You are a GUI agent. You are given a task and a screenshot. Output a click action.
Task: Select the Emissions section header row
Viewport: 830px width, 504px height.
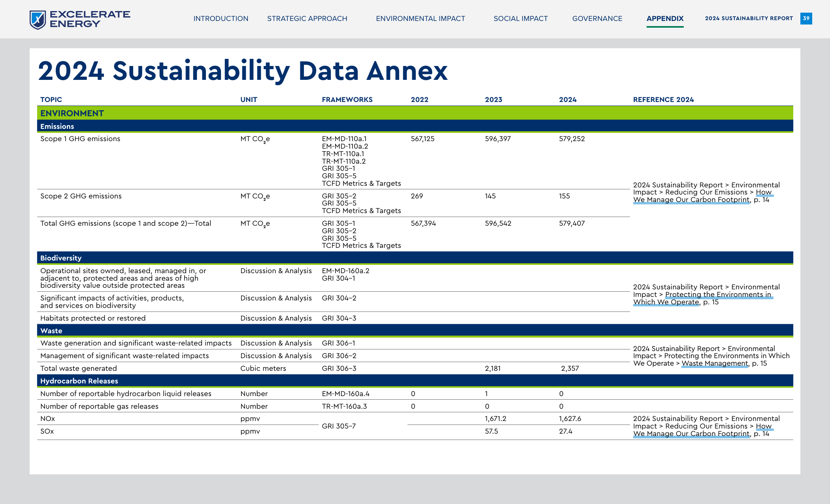(415, 126)
